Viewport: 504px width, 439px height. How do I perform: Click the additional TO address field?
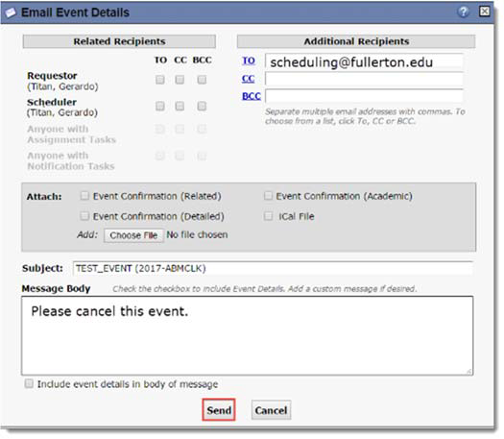pyautogui.click(x=364, y=61)
